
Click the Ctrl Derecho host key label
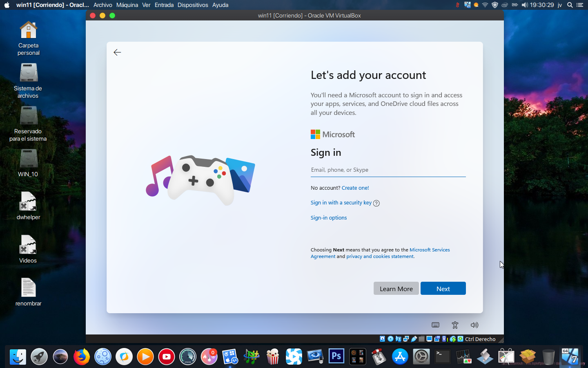(480, 339)
